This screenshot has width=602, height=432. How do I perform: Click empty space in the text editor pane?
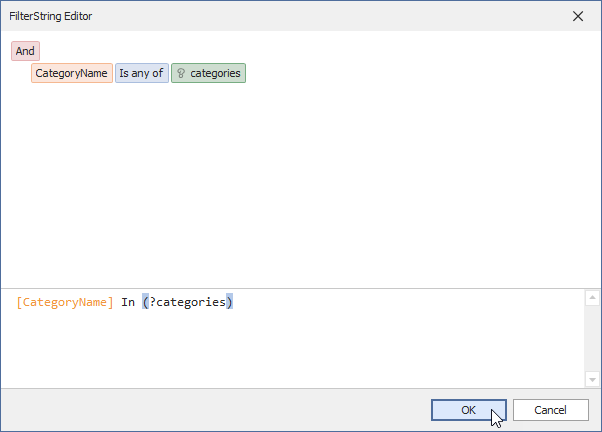tap(300, 350)
